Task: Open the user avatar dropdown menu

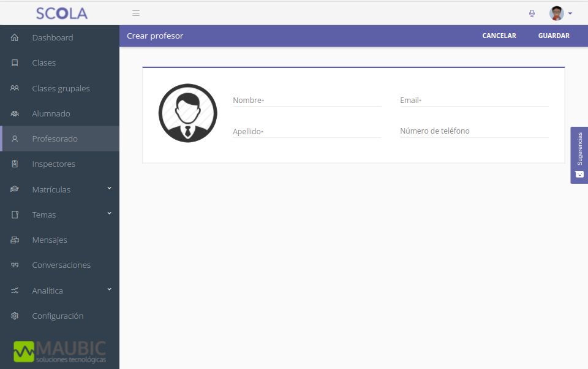Action: 560,13
